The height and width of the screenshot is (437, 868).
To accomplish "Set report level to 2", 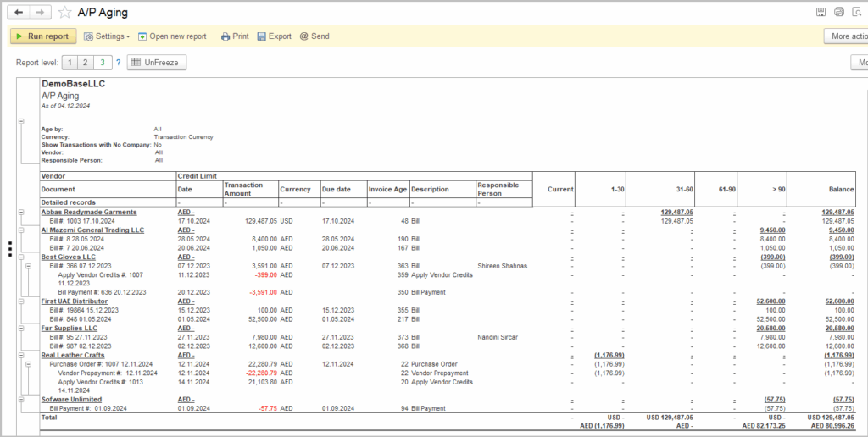I will tap(86, 63).
